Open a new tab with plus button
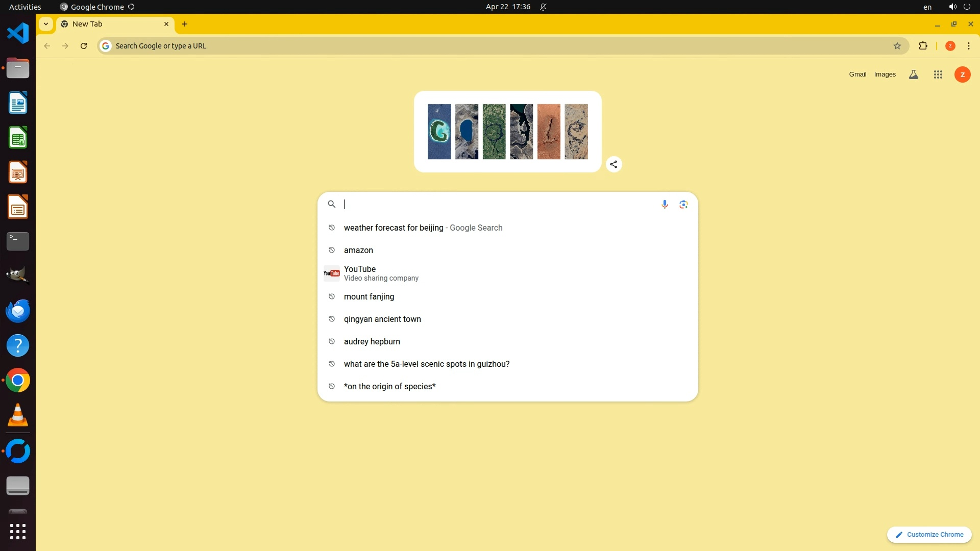 tap(185, 24)
